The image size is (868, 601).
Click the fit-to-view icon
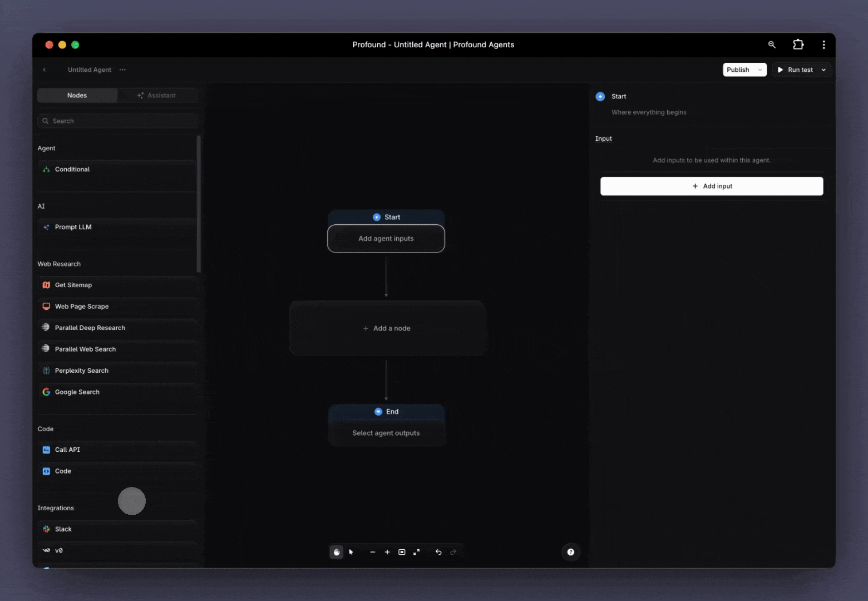402,552
